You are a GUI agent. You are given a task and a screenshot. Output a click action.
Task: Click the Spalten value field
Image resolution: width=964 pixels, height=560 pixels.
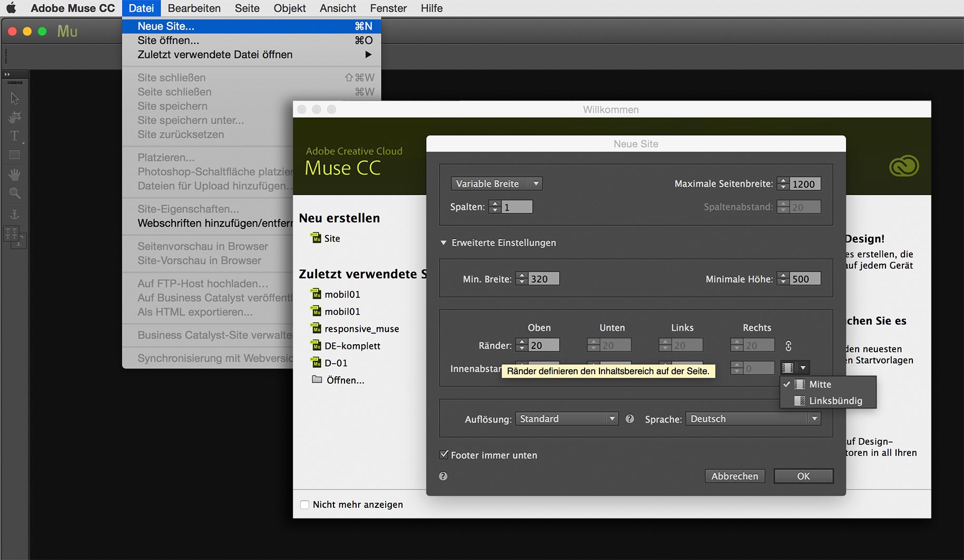coord(517,207)
